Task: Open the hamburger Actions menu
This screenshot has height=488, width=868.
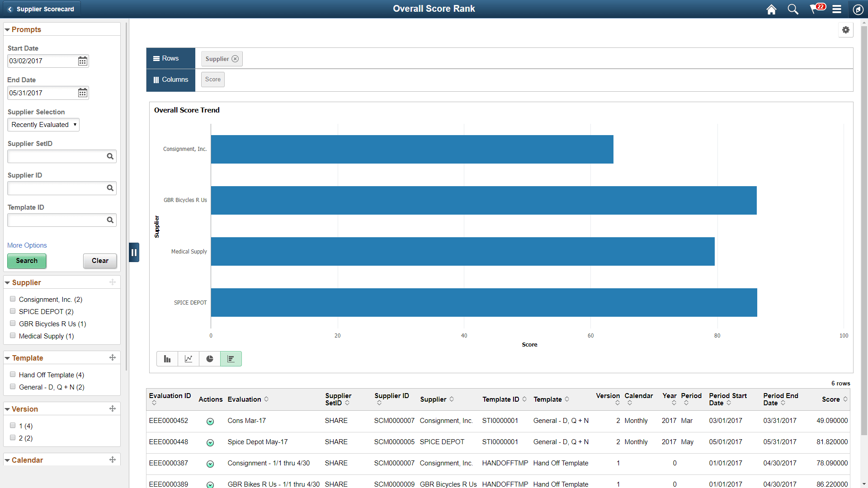Action: 837,9
